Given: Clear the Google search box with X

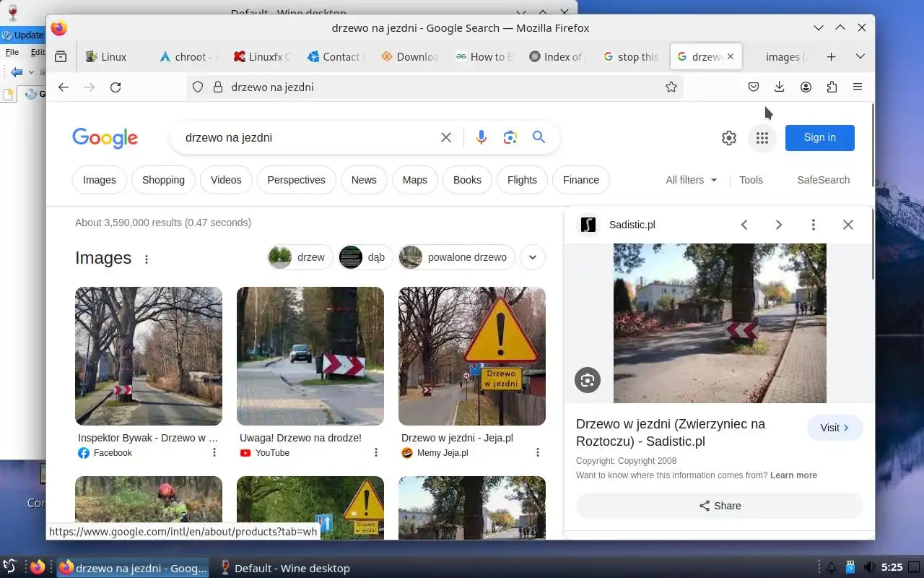Looking at the screenshot, I should click(446, 137).
